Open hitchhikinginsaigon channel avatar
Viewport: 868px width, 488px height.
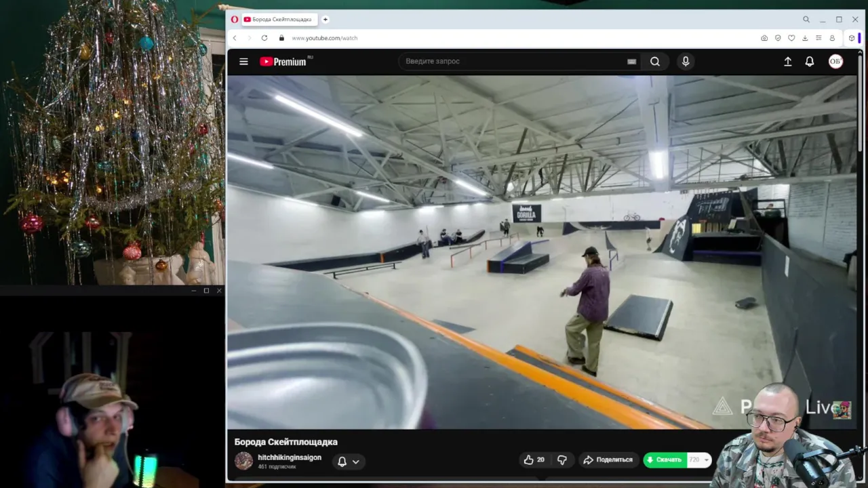coord(243,461)
